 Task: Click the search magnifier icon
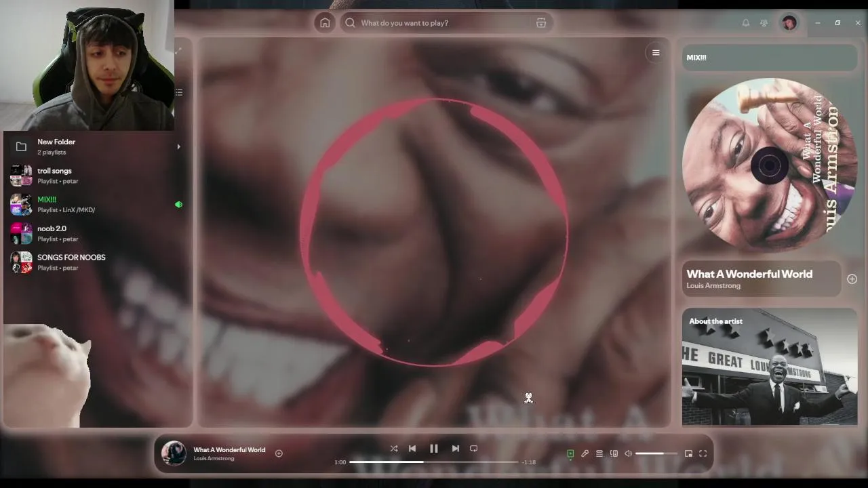350,23
